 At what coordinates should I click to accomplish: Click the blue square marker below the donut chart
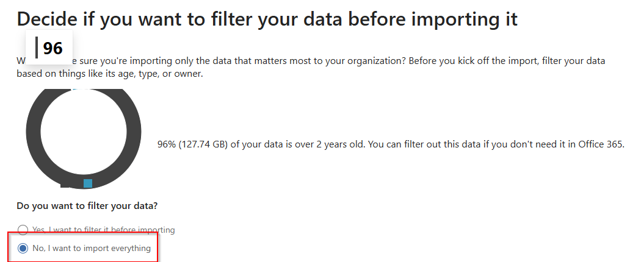pyautogui.click(x=88, y=183)
